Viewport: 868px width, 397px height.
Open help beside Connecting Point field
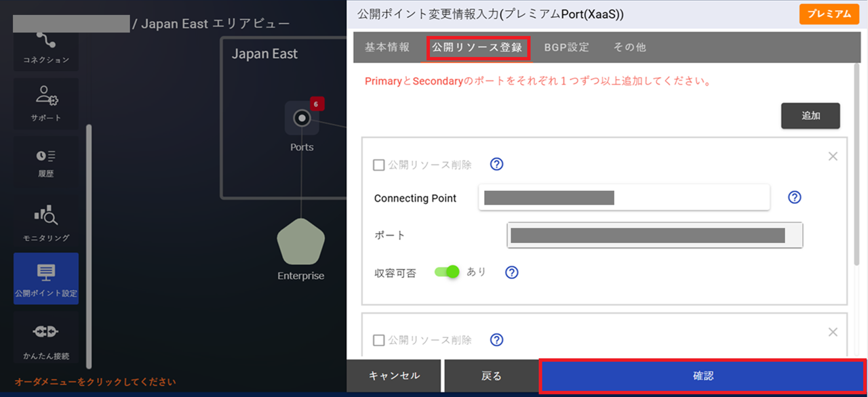[x=794, y=197]
